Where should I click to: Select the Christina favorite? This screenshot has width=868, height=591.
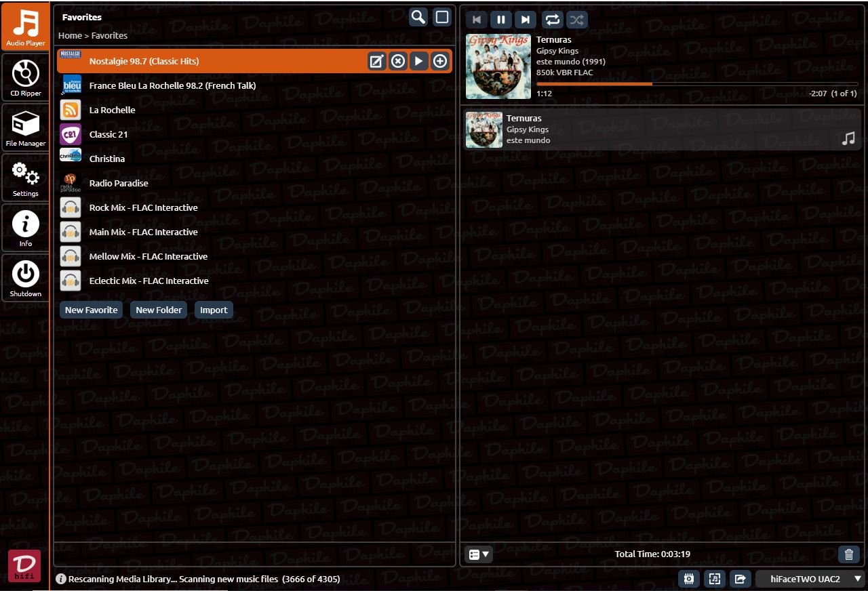(x=255, y=159)
